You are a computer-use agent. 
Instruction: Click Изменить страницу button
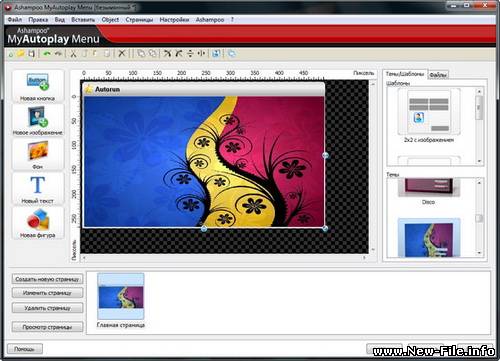click(47, 293)
